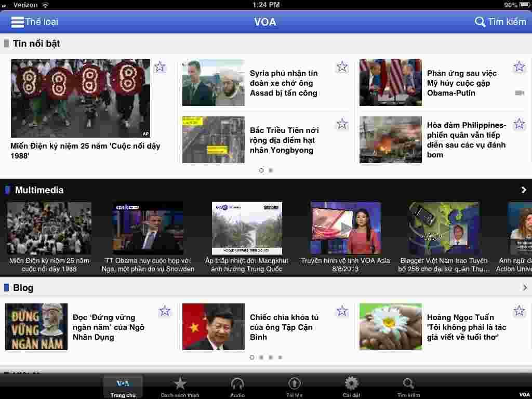Image resolution: width=532 pixels, height=399 pixels.
Task: Star the Tập Cận Bình blog post
Action: 342,311
